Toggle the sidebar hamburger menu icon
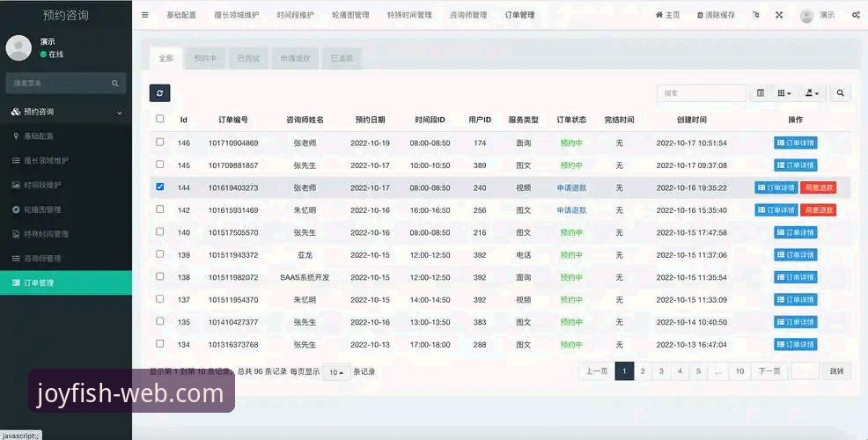This screenshot has width=868, height=440. click(145, 15)
